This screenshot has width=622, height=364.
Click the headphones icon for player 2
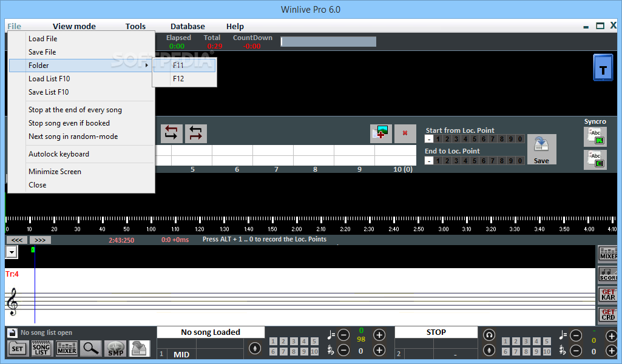(489, 335)
